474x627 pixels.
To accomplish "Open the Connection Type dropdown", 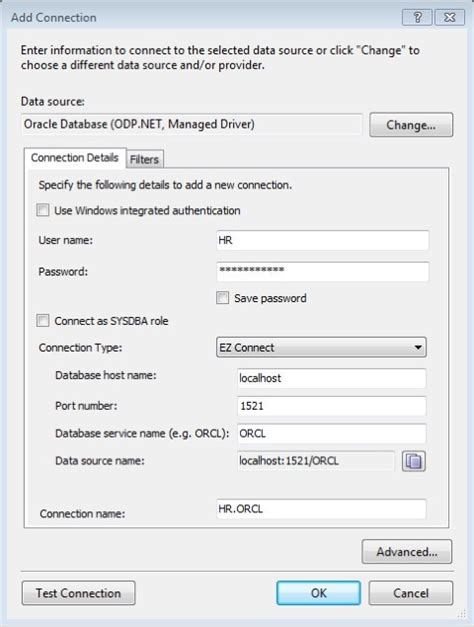I will click(321, 347).
